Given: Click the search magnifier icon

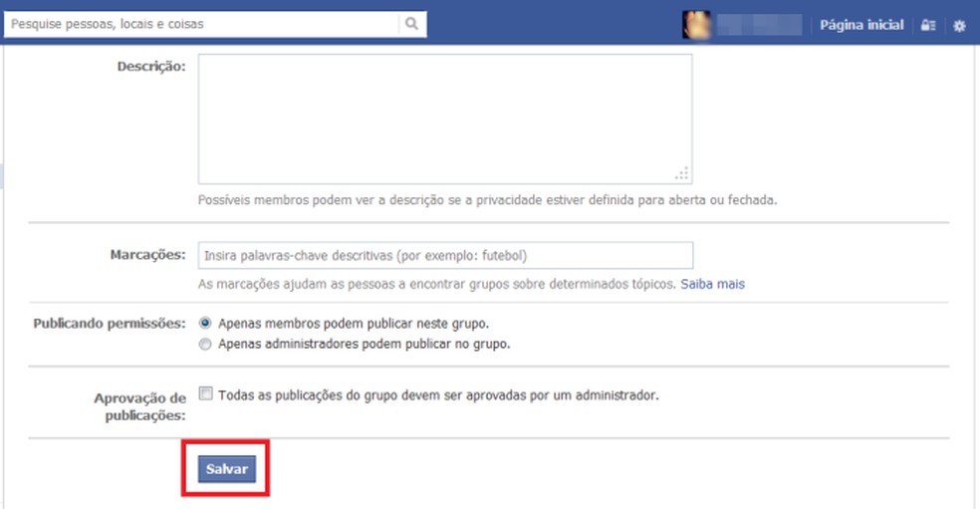Looking at the screenshot, I should [411, 24].
